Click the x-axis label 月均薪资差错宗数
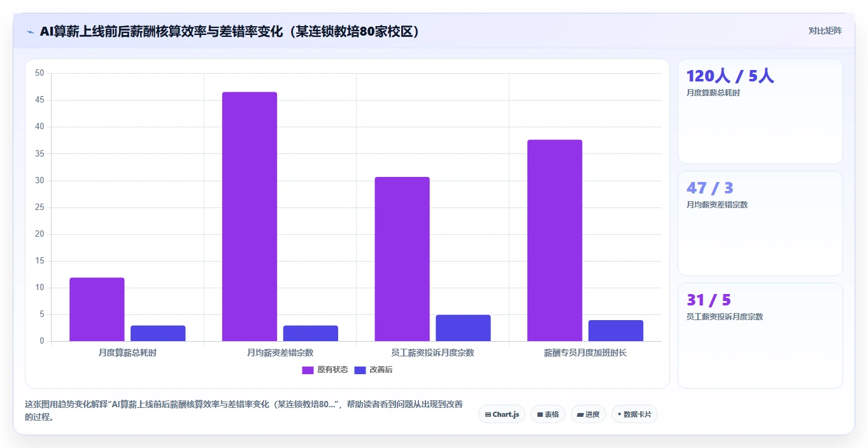The image size is (868, 448). coord(280,353)
